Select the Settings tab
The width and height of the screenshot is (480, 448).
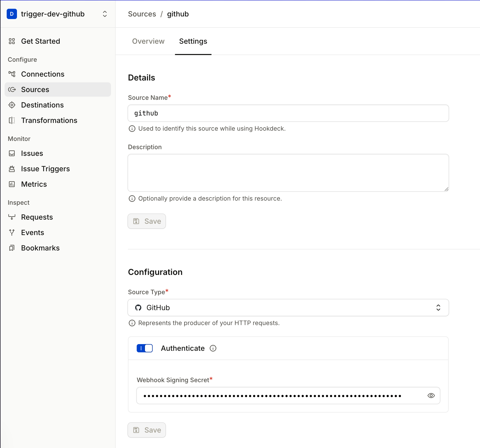click(193, 41)
